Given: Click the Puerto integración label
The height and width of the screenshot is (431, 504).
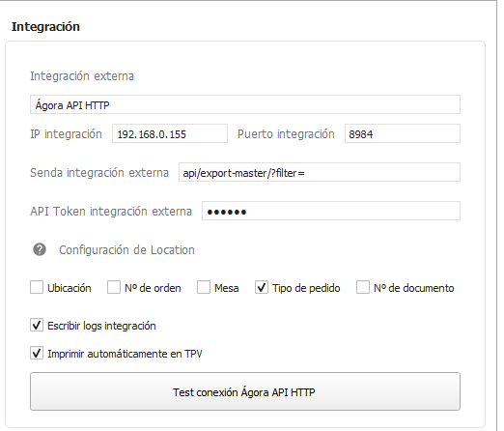Looking at the screenshot, I should (x=286, y=134).
